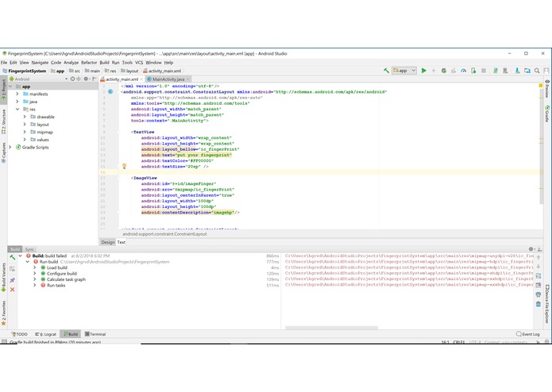This screenshot has width=552, height=392.
Task: Open the VCS menu
Action: coord(139,62)
